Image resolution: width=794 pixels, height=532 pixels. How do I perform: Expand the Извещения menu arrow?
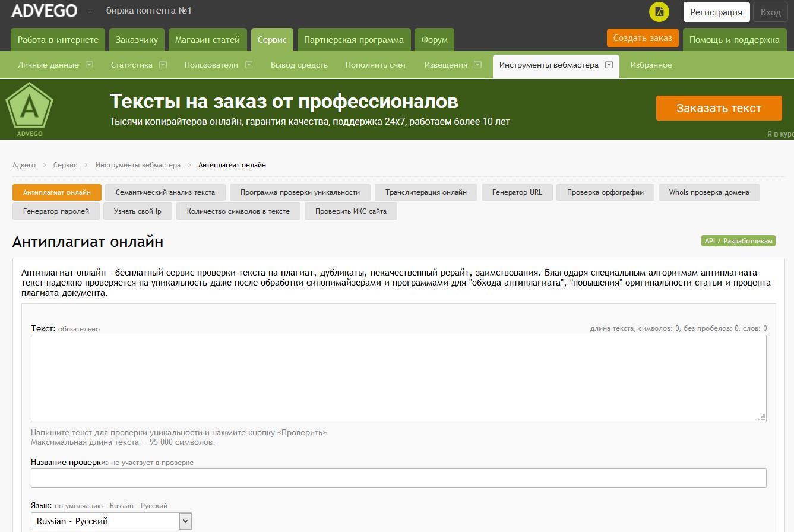pyautogui.click(x=478, y=65)
